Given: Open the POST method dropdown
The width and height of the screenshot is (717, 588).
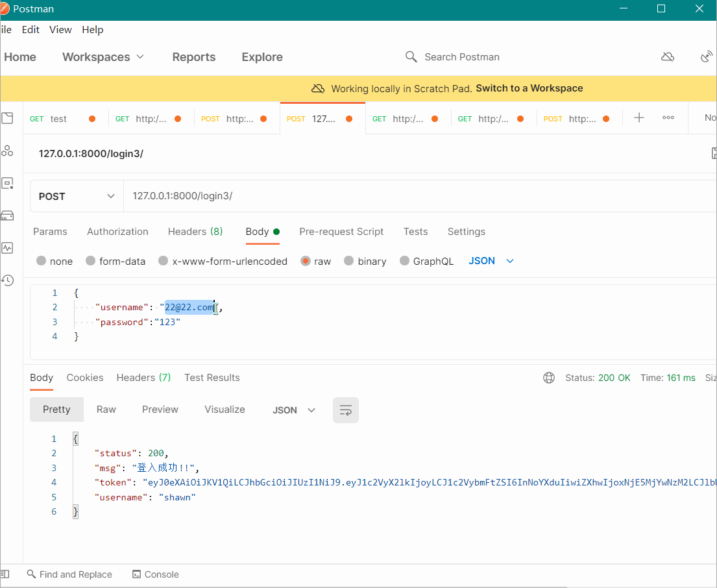Looking at the screenshot, I should (x=77, y=196).
